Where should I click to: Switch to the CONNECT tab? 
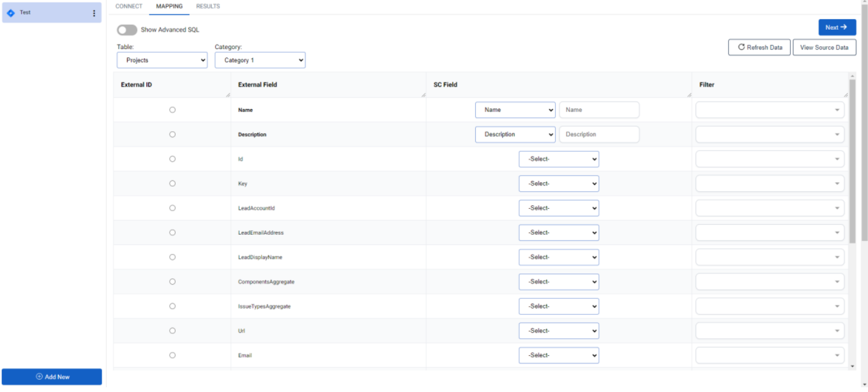[128, 6]
